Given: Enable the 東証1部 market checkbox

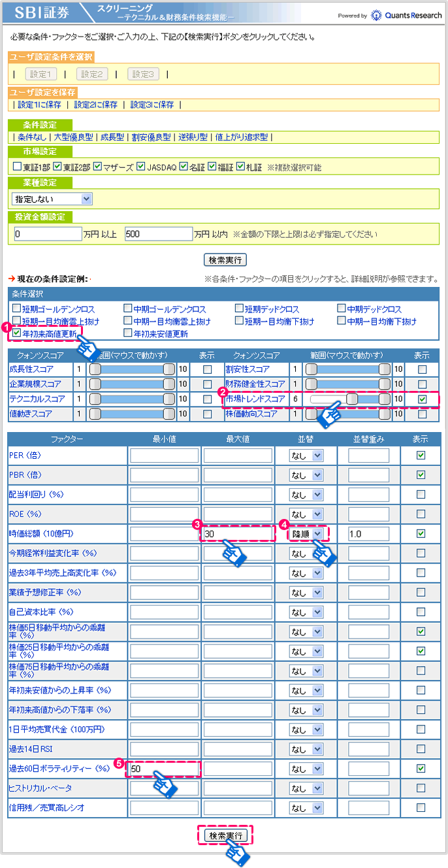Looking at the screenshot, I should [17, 167].
